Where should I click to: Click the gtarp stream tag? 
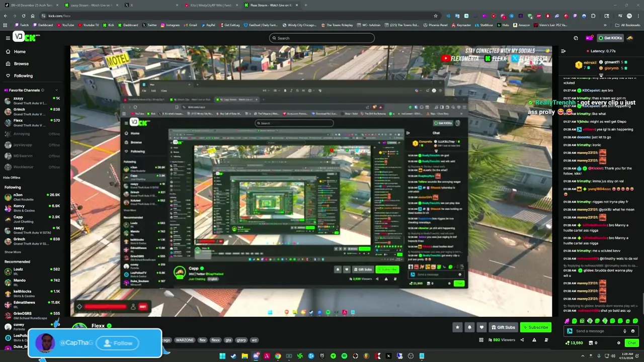click(x=241, y=340)
